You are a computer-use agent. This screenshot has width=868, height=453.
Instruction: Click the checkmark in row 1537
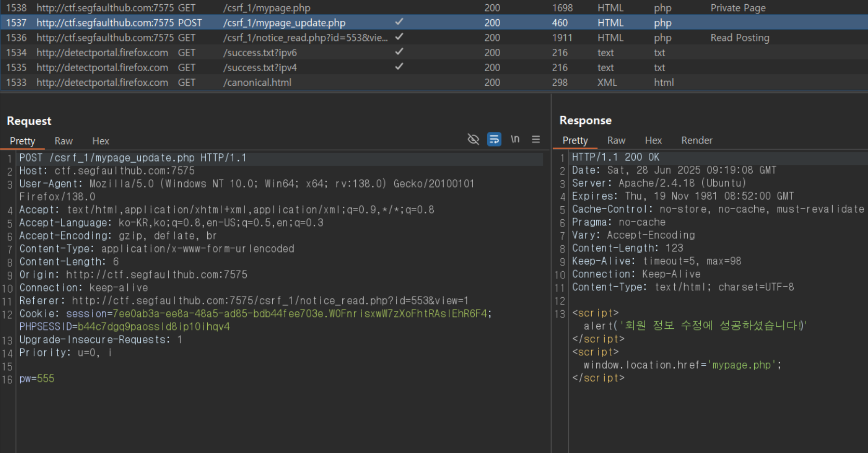pos(399,22)
